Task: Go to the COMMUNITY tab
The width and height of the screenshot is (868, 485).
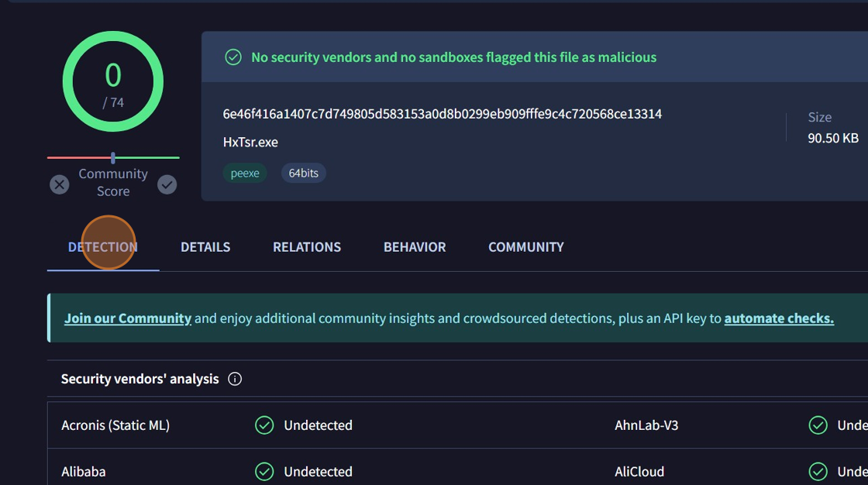Action: tap(525, 247)
